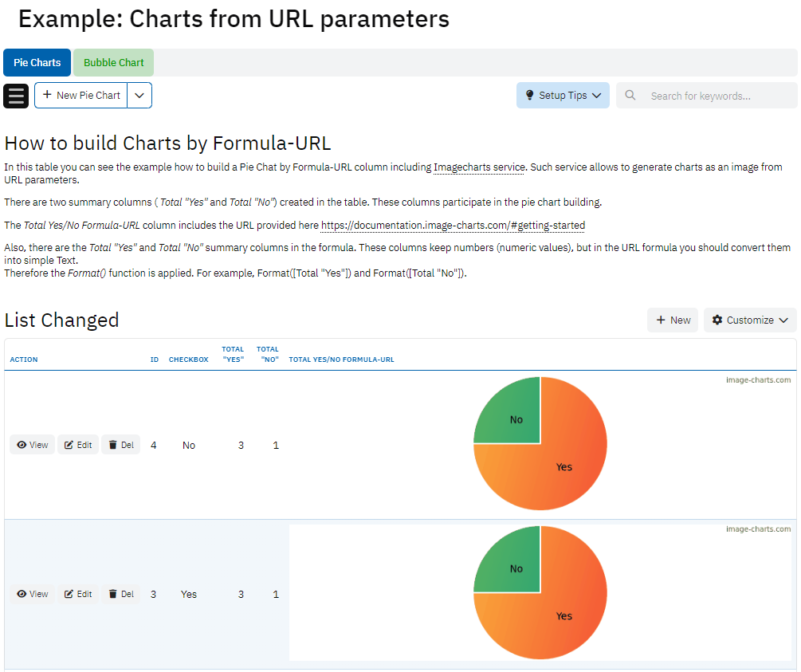Screen dimensions: 801x672
Task: View record with ID 4
Action: [x=33, y=445]
